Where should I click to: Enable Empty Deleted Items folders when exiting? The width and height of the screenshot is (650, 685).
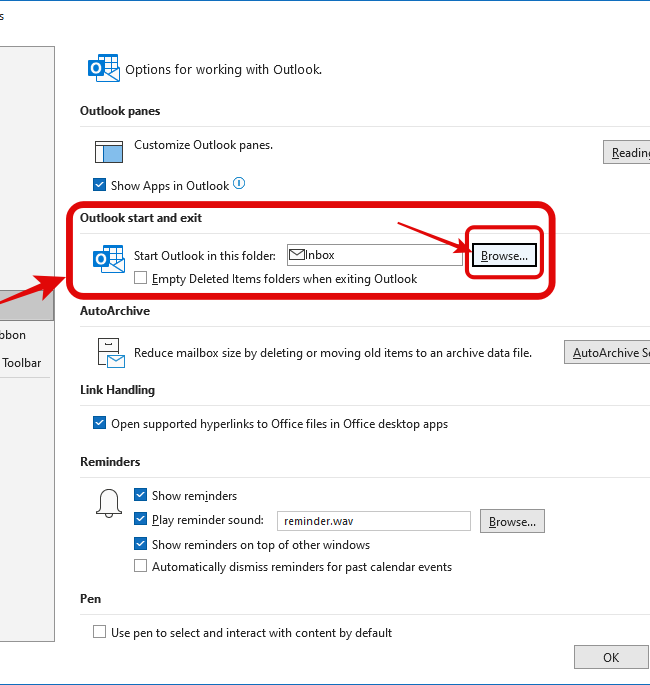pos(140,278)
